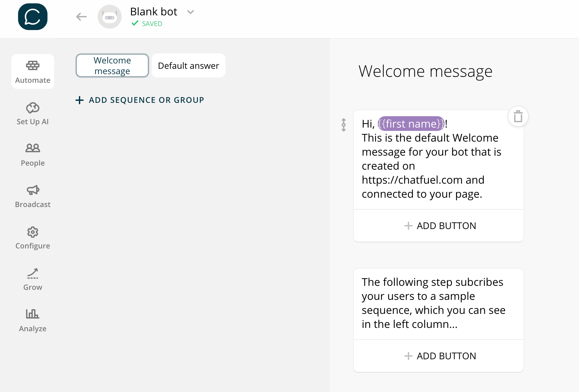Click Add Sequence or Group
This screenshot has height=392, width=579.
[140, 100]
